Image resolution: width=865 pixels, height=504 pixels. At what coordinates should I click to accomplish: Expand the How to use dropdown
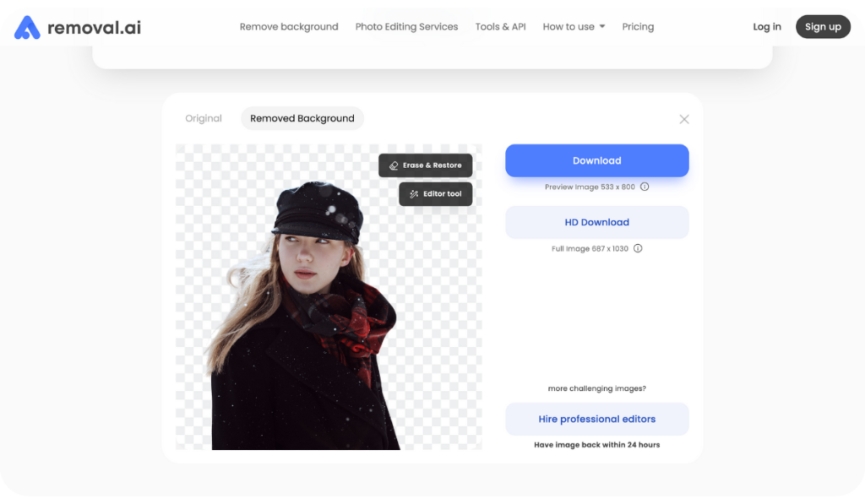[574, 26]
